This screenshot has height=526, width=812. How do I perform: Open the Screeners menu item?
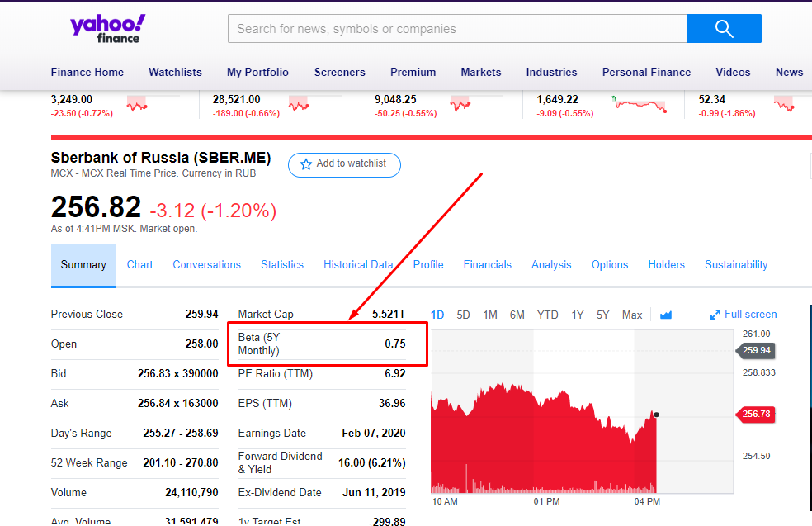[340, 72]
